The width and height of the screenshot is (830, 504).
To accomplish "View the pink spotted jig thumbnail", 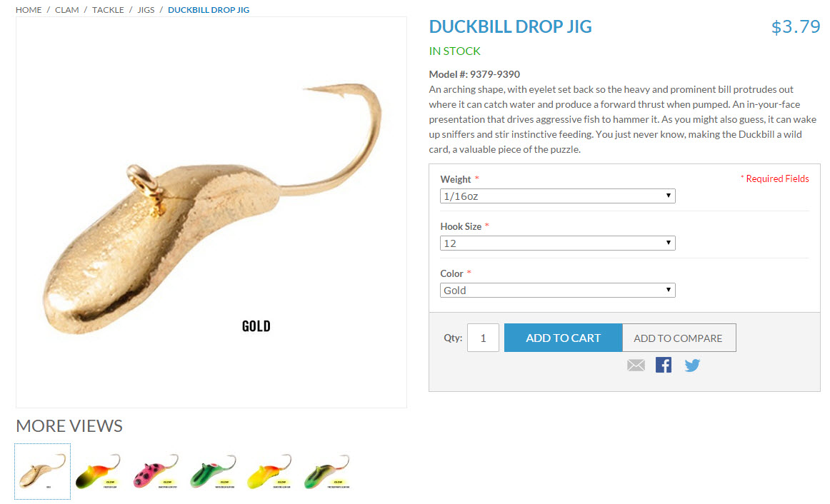I will (x=156, y=471).
